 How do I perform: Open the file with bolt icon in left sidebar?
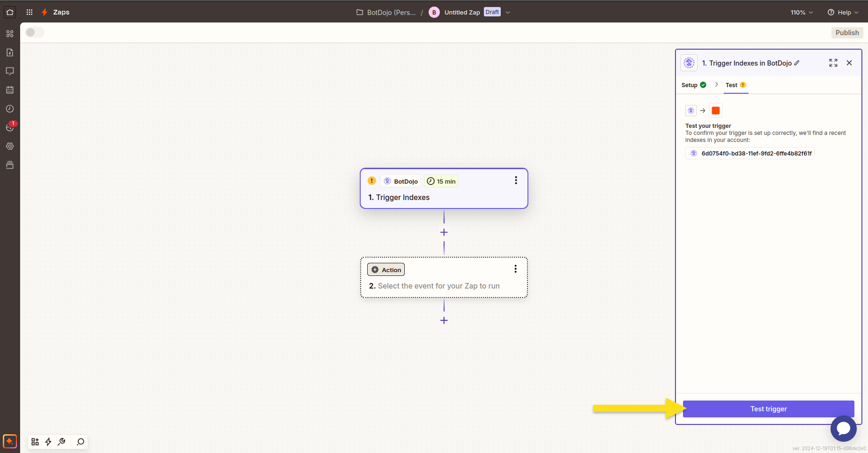pyautogui.click(x=10, y=52)
